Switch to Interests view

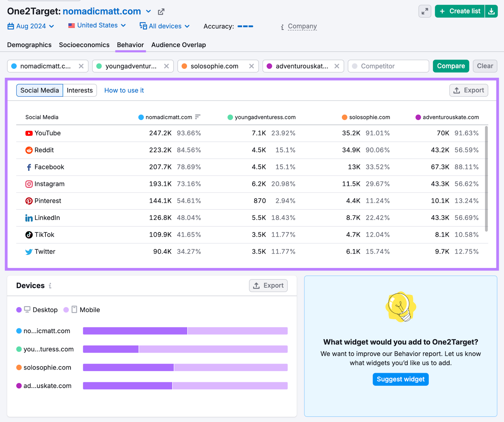(80, 90)
